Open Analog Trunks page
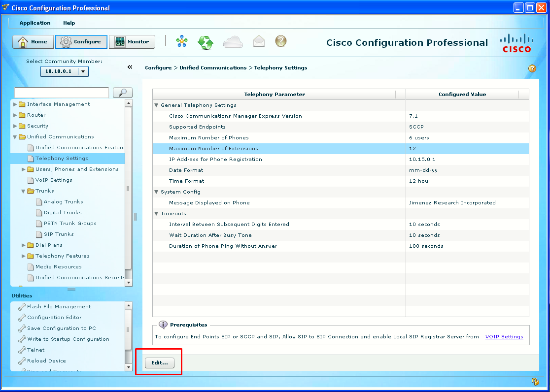550x392 pixels. (64, 202)
